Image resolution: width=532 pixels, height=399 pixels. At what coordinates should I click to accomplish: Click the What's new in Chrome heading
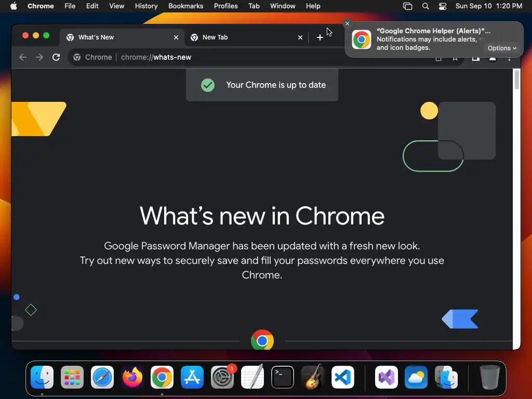coord(262,216)
